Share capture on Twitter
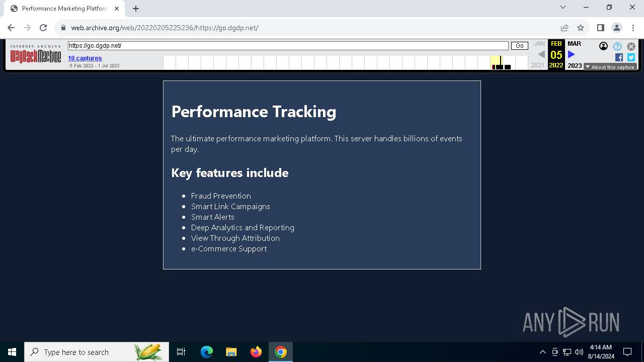 631,57
